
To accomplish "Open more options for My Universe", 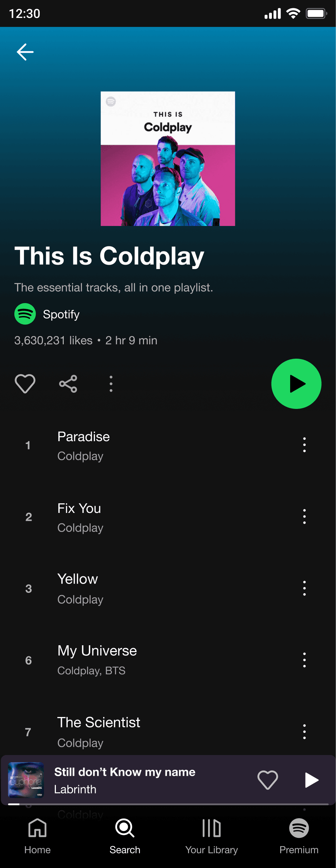I will pyautogui.click(x=304, y=660).
